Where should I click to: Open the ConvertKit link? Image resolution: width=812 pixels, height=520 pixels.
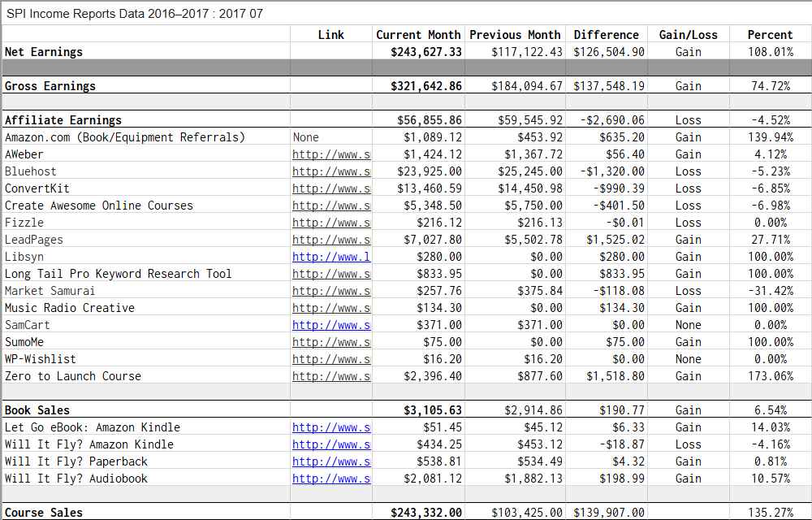[x=331, y=188]
